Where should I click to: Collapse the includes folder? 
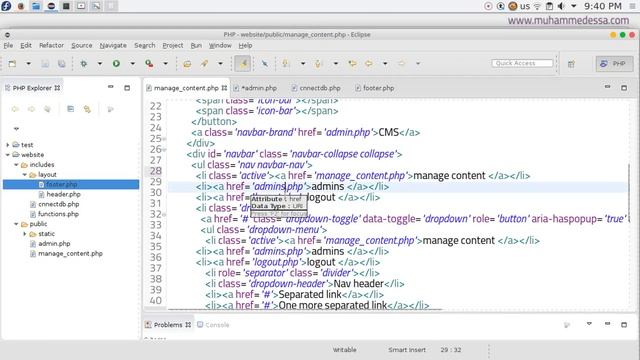(16, 165)
